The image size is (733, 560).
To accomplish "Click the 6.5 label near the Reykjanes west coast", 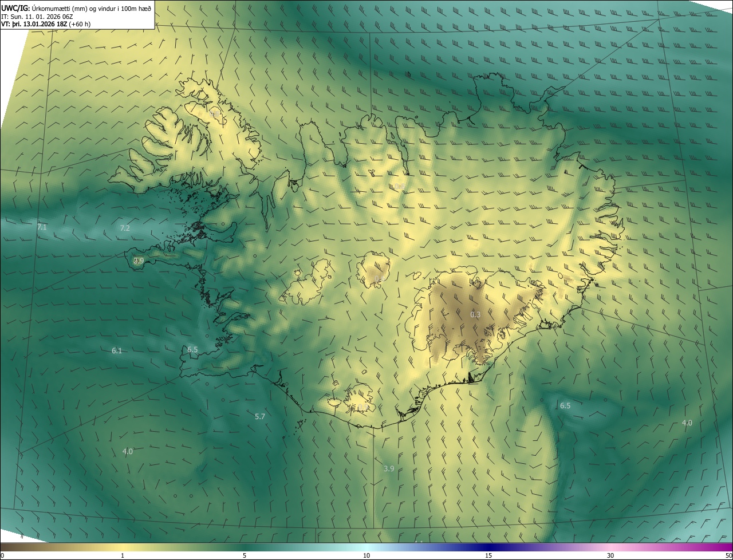I will coord(192,349).
